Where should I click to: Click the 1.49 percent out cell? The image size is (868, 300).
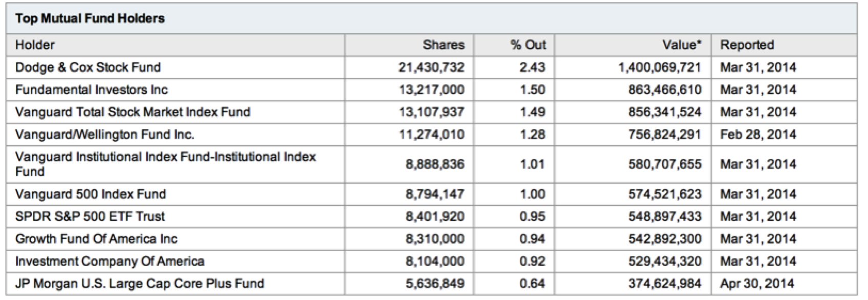coord(532,112)
